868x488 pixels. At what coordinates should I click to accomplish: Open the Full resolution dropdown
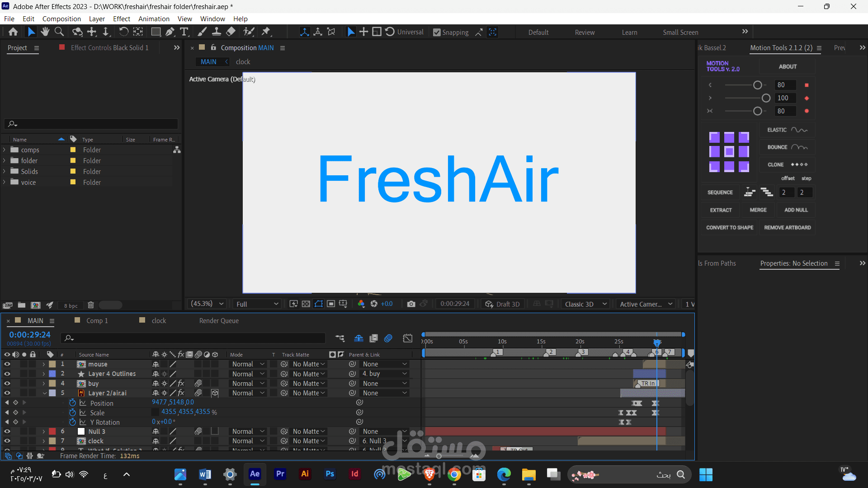click(257, 304)
